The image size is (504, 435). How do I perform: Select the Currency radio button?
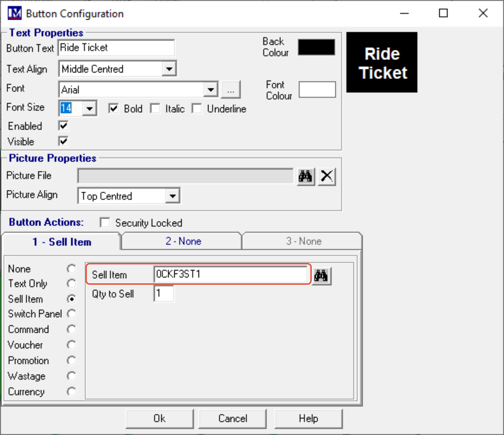(71, 391)
